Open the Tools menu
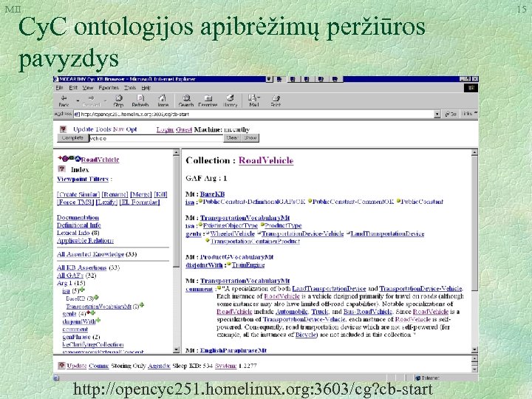532x399 pixels. (130, 88)
